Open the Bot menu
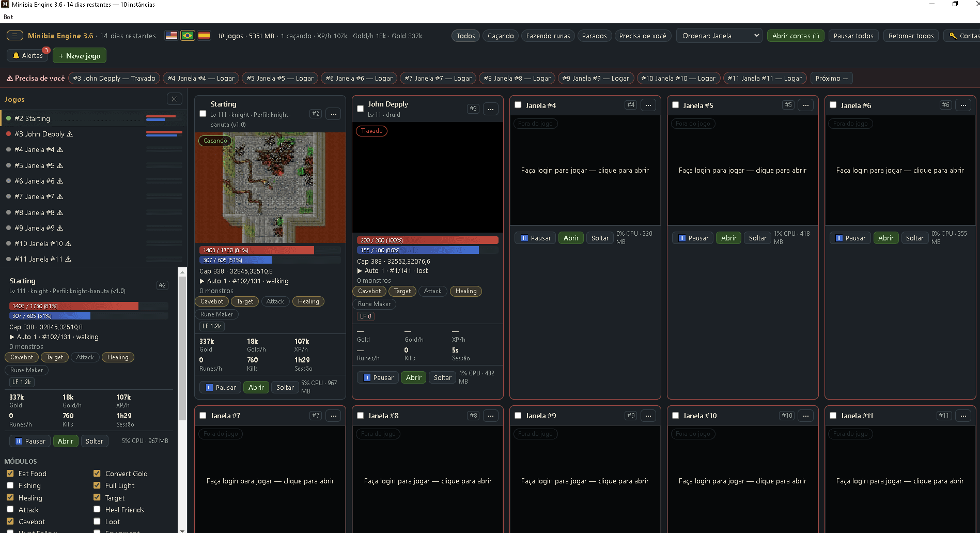Viewport: 980px width, 533px height. coord(8,17)
